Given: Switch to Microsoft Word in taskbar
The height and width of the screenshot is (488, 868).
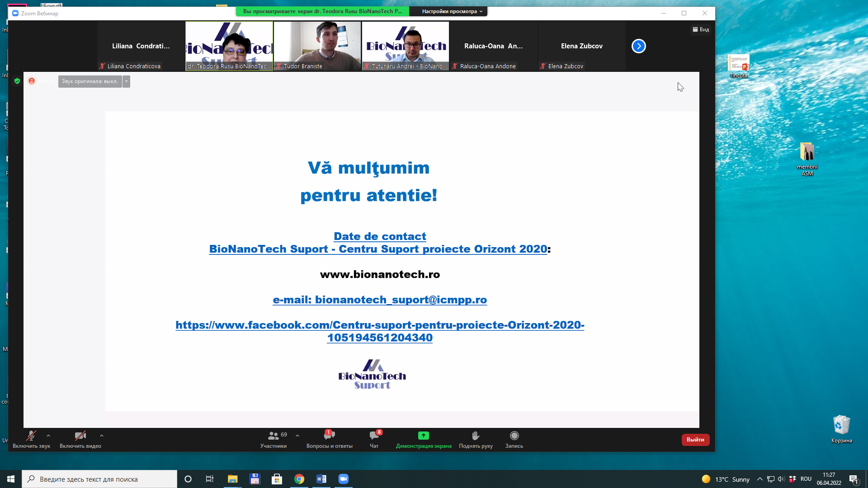Looking at the screenshot, I should [321, 479].
